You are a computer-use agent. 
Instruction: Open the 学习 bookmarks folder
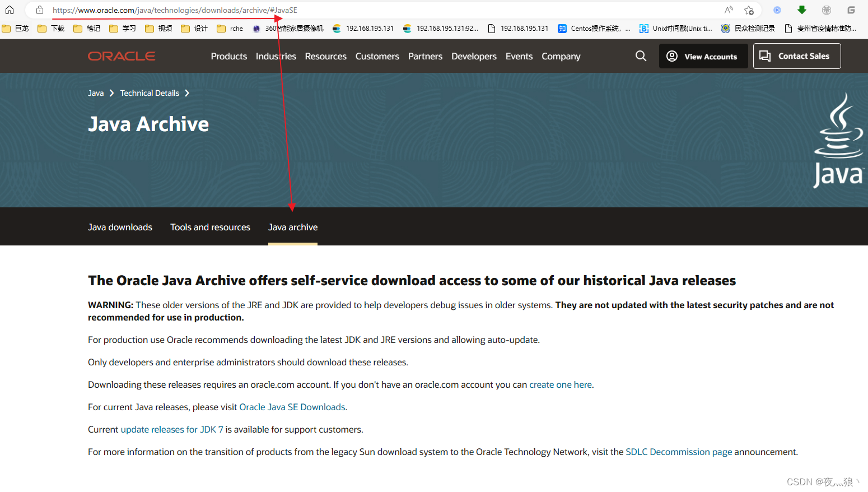[123, 29]
